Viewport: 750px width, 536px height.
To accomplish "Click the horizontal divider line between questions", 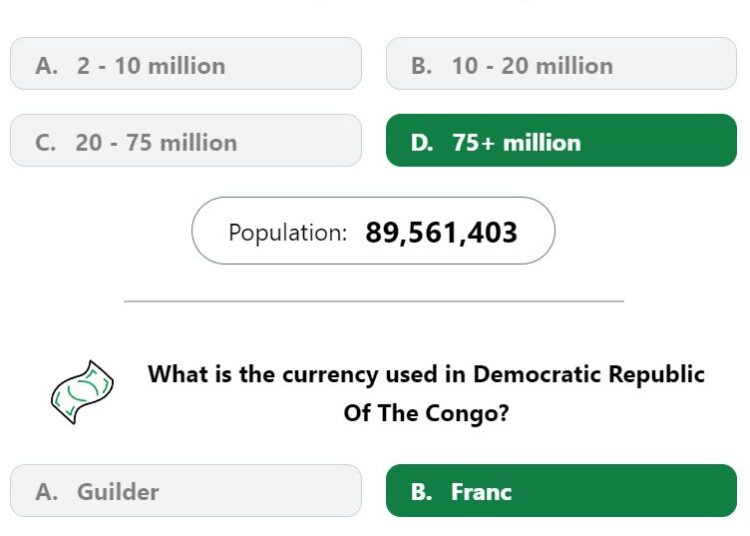I will pyautogui.click(x=374, y=301).
